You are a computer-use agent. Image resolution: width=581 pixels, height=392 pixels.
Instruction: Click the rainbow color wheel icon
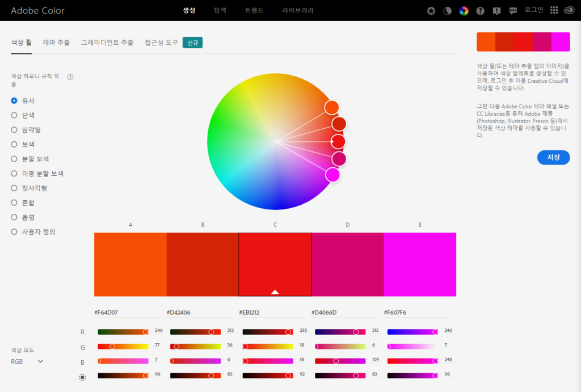[464, 11]
